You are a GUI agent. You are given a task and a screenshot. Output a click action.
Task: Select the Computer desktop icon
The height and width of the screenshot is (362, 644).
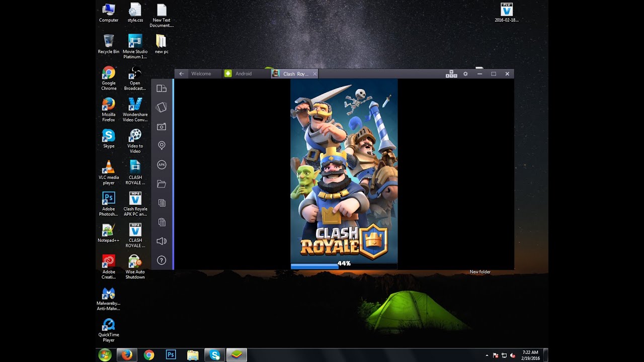109,13
